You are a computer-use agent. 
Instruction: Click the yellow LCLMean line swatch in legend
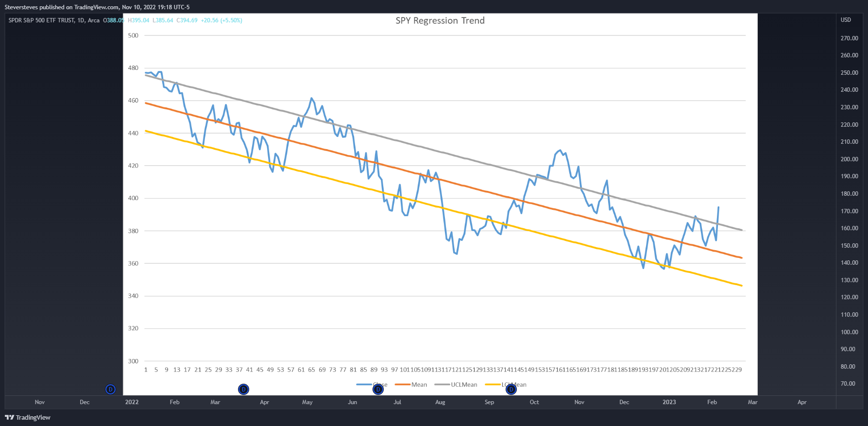click(x=493, y=385)
